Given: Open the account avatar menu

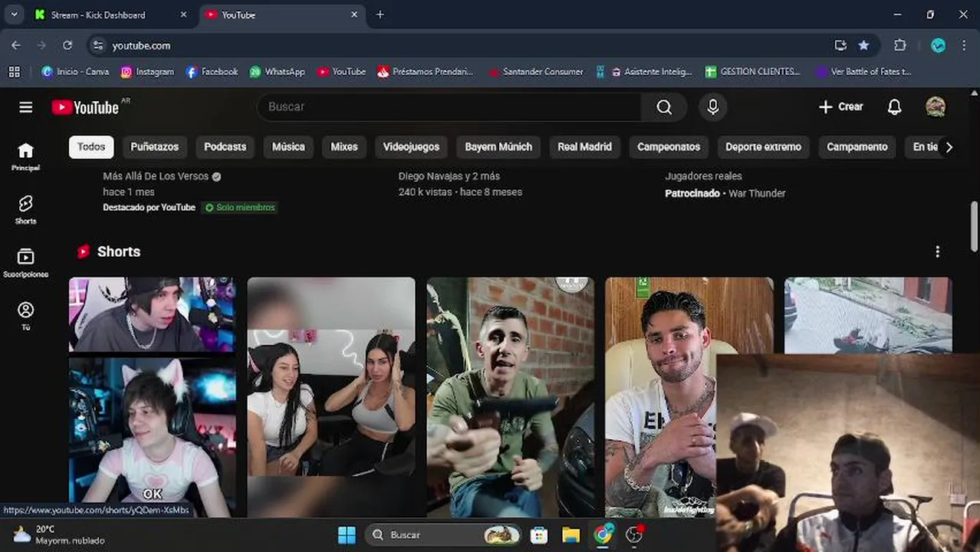Looking at the screenshot, I should point(935,107).
